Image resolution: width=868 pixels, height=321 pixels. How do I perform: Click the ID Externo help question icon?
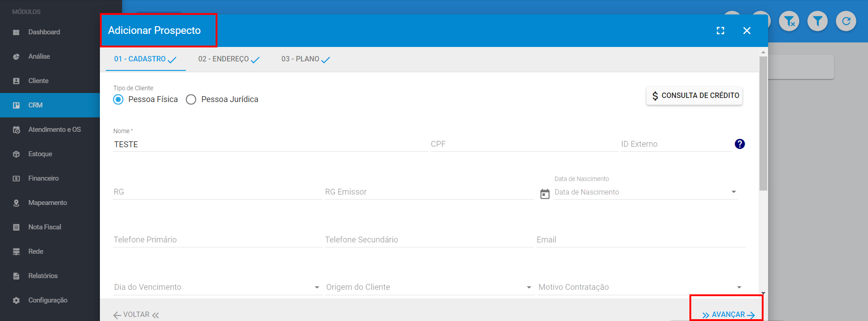(x=740, y=144)
